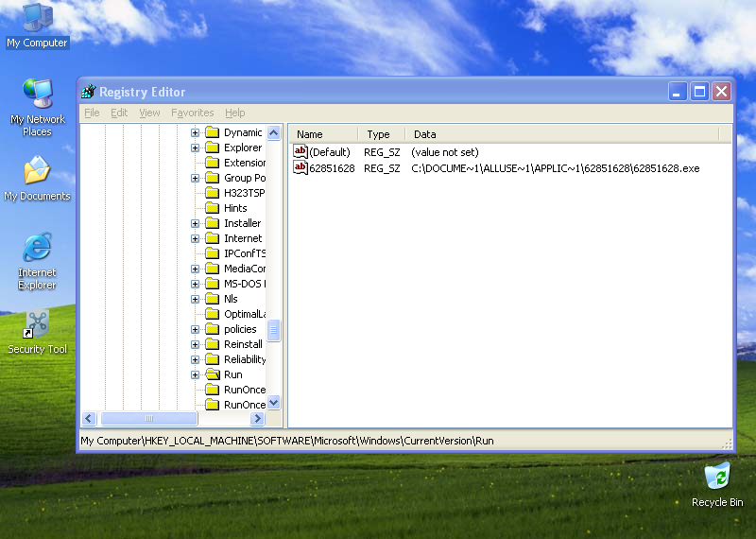
Task: Click the tree scroll up arrow
Action: 273,132
